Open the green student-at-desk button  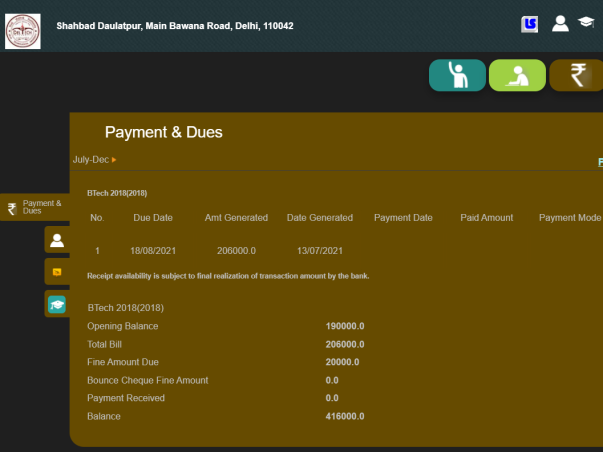point(517,75)
